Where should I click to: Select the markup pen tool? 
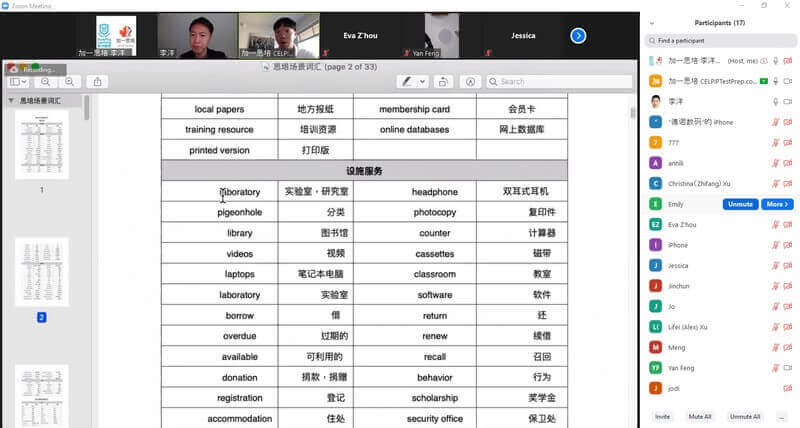pos(407,82)
